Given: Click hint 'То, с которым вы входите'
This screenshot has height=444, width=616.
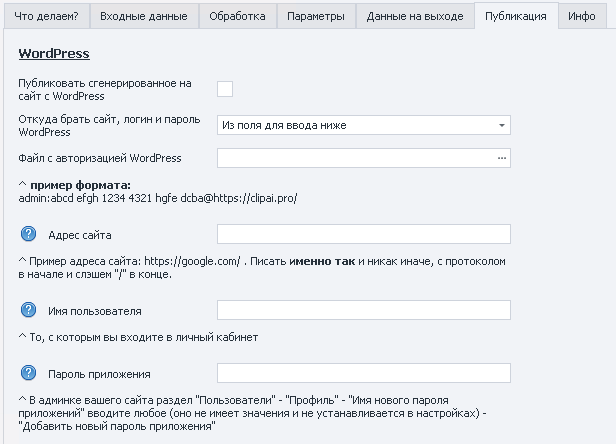Looking at the screenshot, I should coord(138,337).
